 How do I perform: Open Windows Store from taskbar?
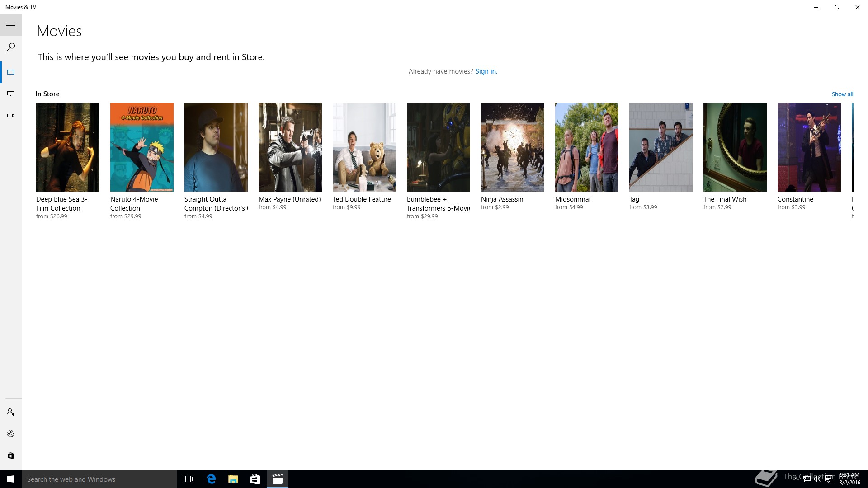tap(255, 479)
